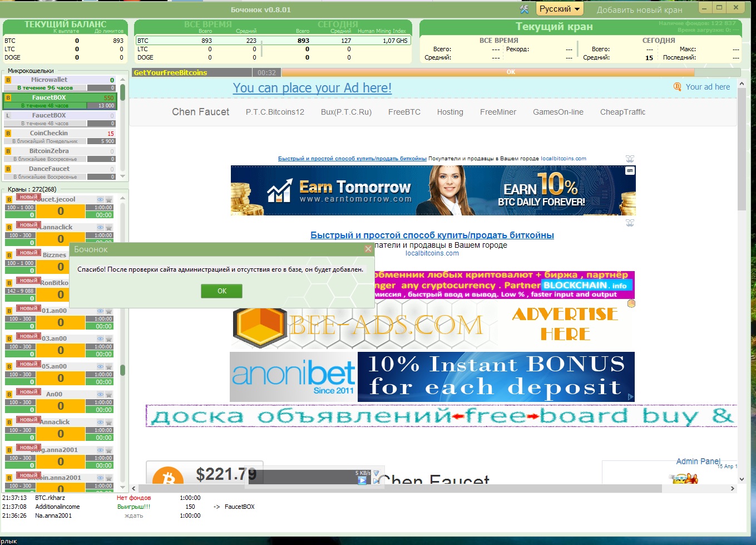The image size is (756, 545).
Task: Toggle visibility eye for An00 faucet
Action: pos(100,394)
